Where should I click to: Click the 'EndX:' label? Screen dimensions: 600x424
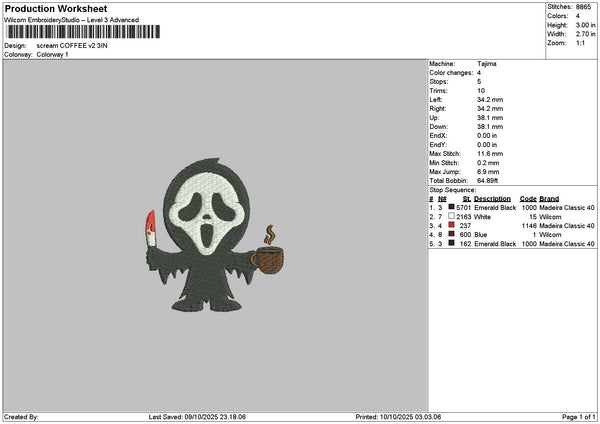pyautogui.click(x=438, y=136)
